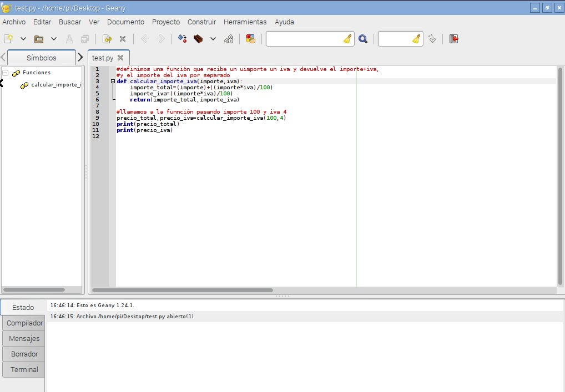The height and width of the screenshot is (392, 565).
Task: Switch to the Estado tab
Action: (x=23, y=307)
